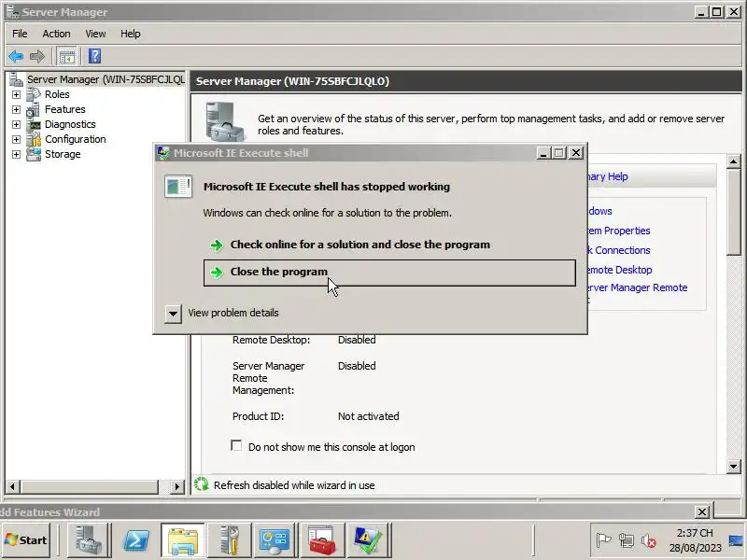The height and width of the screenshot is (560, 747).
Task: Click the muted speaker tray icon
Action: [649, 541]
